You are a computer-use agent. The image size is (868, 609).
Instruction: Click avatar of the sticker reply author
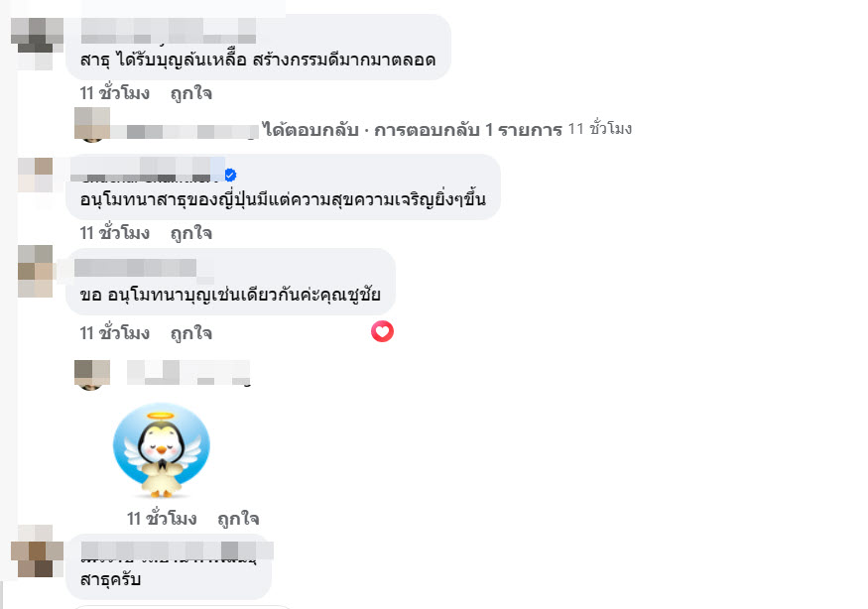click(92, 375)
